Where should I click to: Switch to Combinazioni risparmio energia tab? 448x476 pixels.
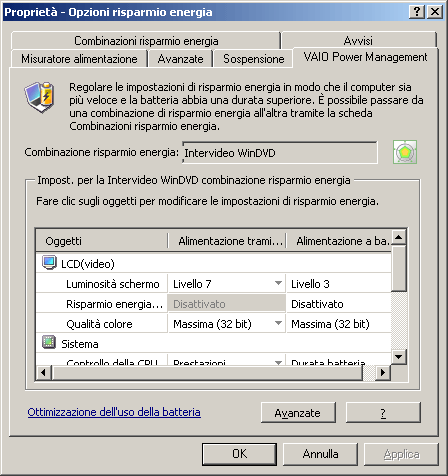[146, 41]
